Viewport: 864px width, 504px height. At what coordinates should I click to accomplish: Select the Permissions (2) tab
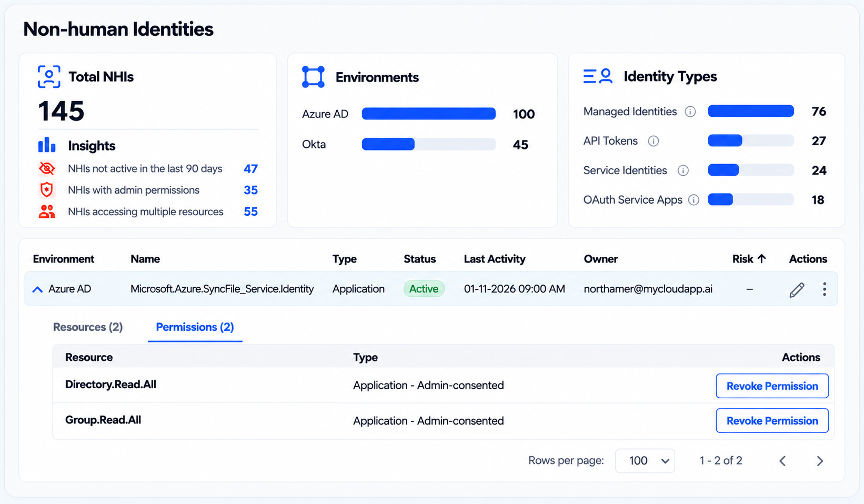coord(195,327)
